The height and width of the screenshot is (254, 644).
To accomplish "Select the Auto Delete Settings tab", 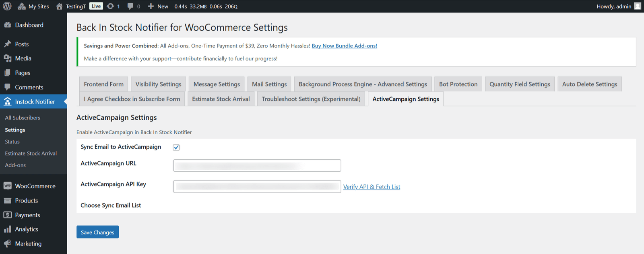I will click(590, 84).
